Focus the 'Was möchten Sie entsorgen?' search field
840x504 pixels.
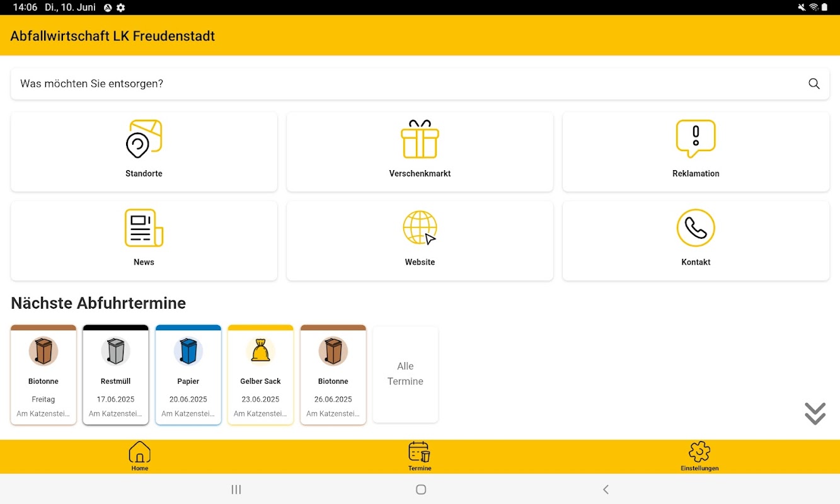point(420,84)
